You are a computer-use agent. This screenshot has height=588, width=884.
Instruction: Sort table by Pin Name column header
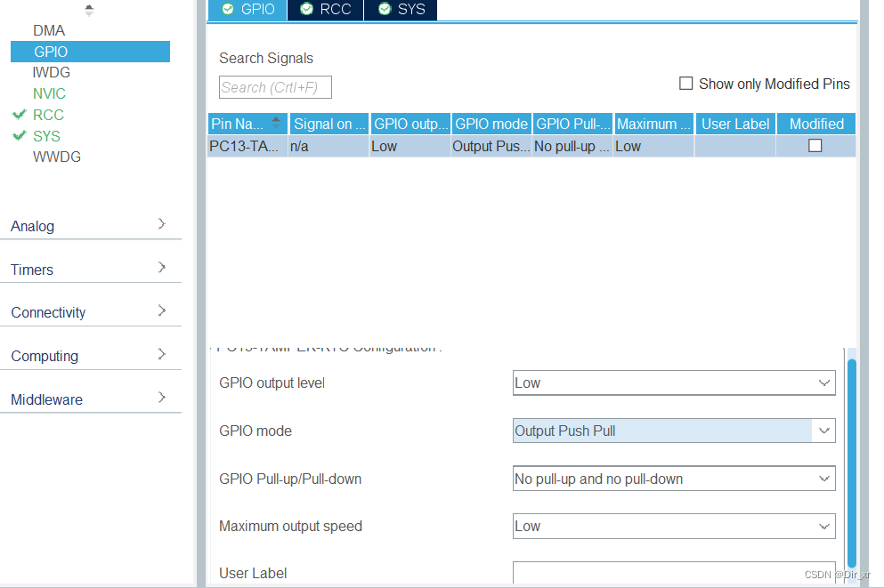point(247,124)
